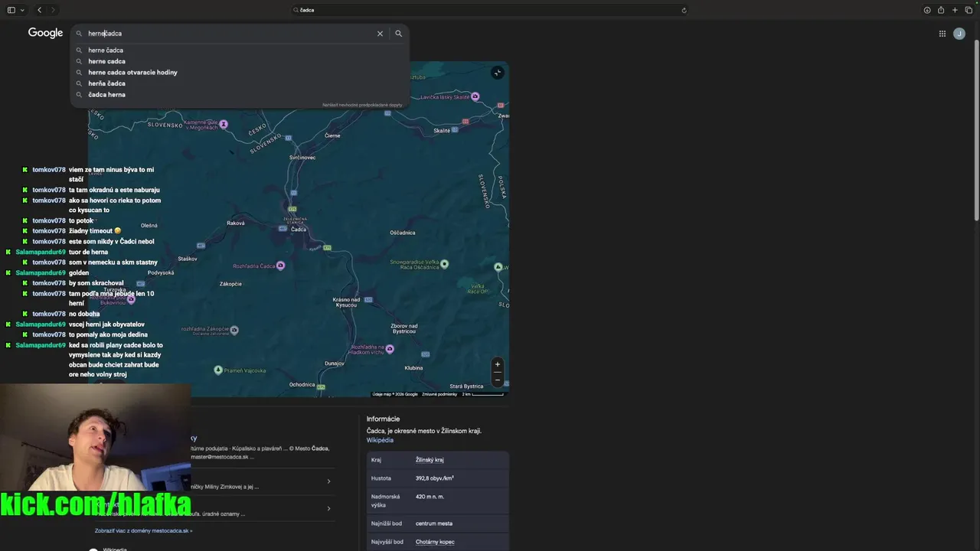Click the Rozhľadňa pod Bukovinou pin
The width and height of the screenshot is (980, 551).
click(131, 299)
